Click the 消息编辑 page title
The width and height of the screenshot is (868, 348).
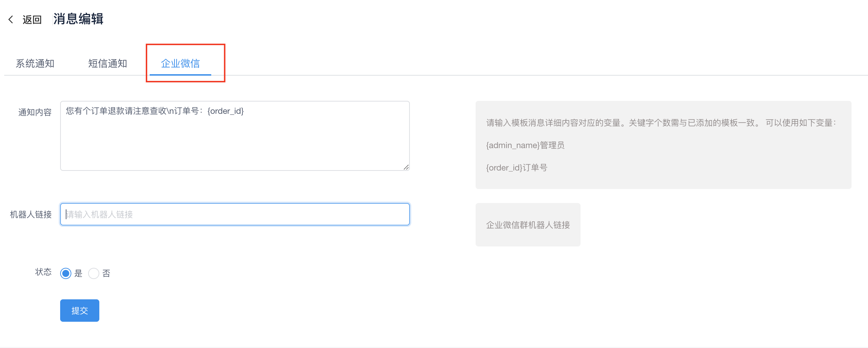click(x=78, y=19)
